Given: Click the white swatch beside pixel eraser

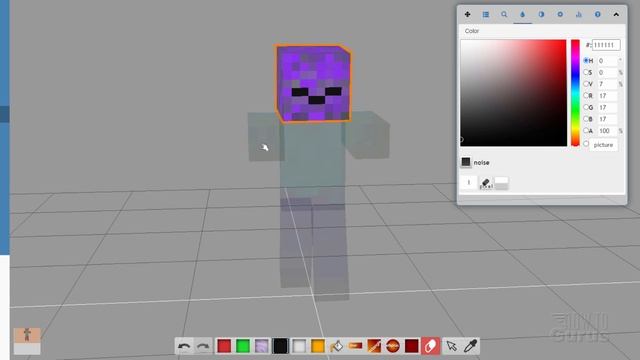Looking at the screenshot, I should tap(501, 183).
